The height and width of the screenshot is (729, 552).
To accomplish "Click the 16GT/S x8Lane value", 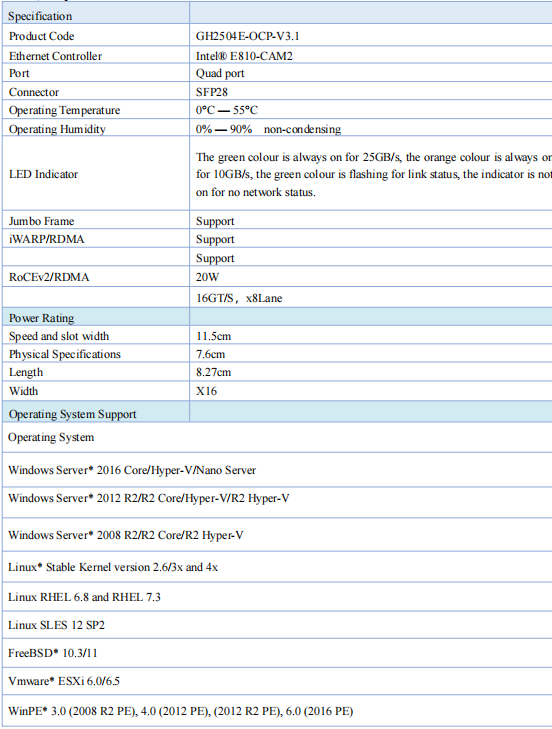I will click(239, 298).
